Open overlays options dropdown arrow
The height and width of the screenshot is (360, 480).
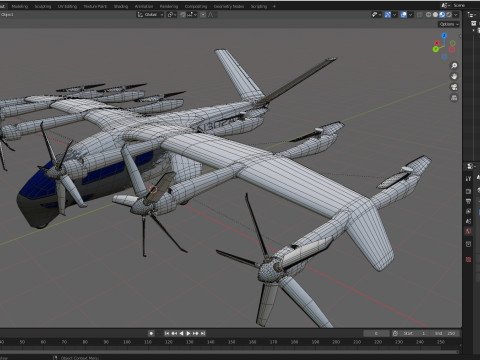coord(410,15)
